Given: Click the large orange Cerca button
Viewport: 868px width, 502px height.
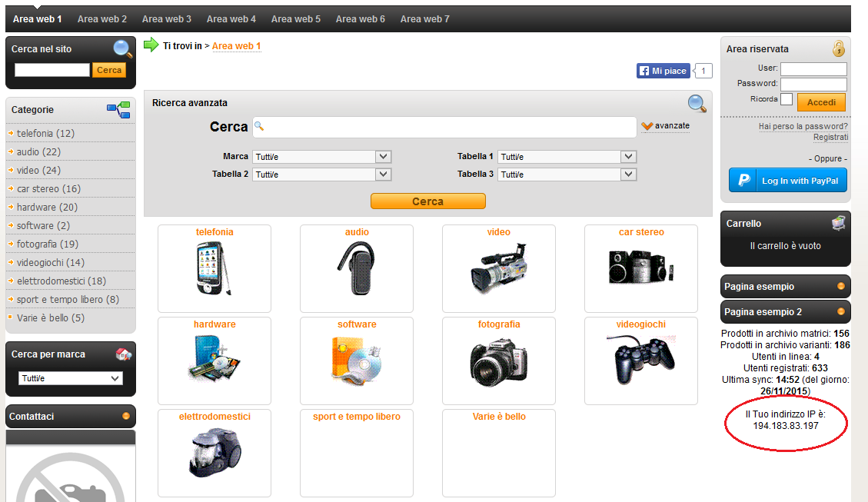Looking at the screenshot, I should tap(428, 201).
